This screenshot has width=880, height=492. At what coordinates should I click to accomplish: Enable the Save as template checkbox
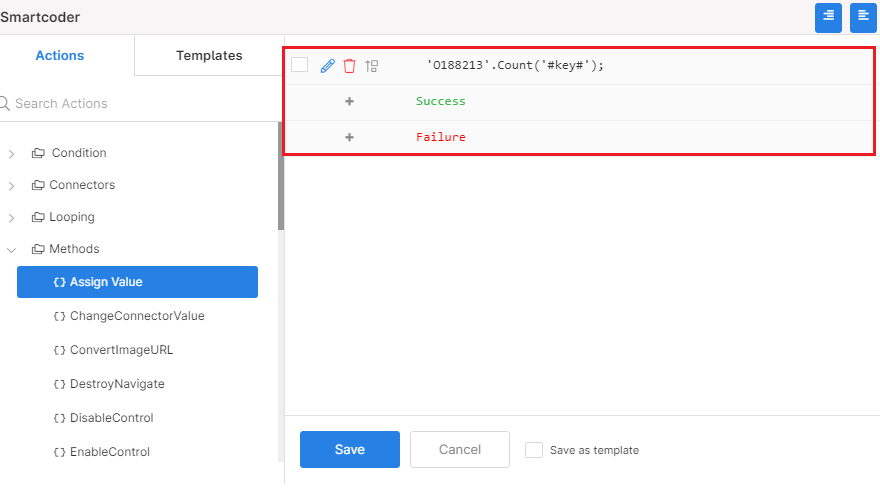[x=534, y=450]
